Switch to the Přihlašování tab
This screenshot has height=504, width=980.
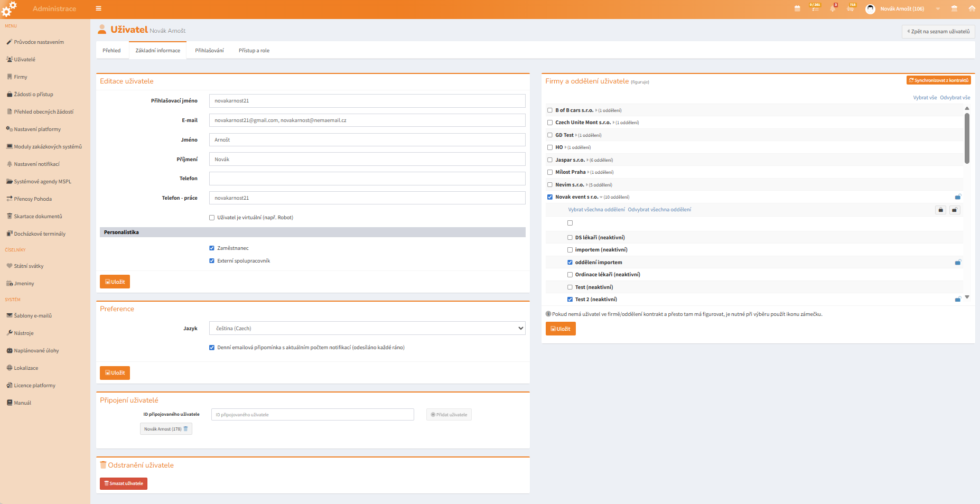coord(209,51)
